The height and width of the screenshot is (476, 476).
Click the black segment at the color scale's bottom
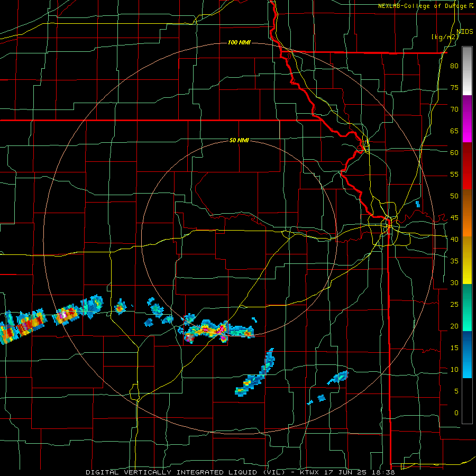pos(467,401)
